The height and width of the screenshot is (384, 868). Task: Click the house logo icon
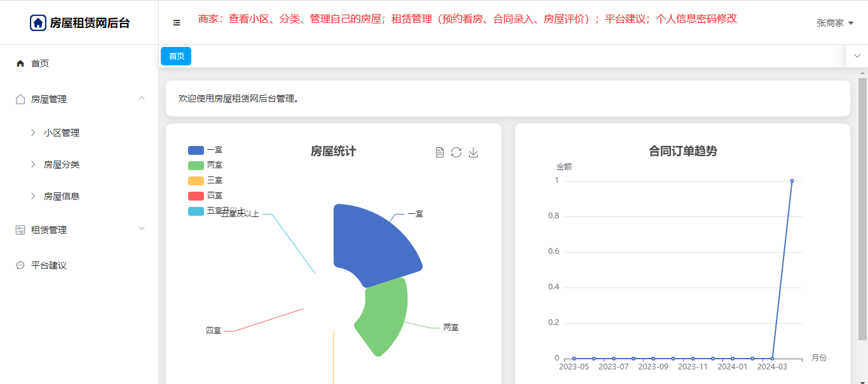(x=38, y=23)
